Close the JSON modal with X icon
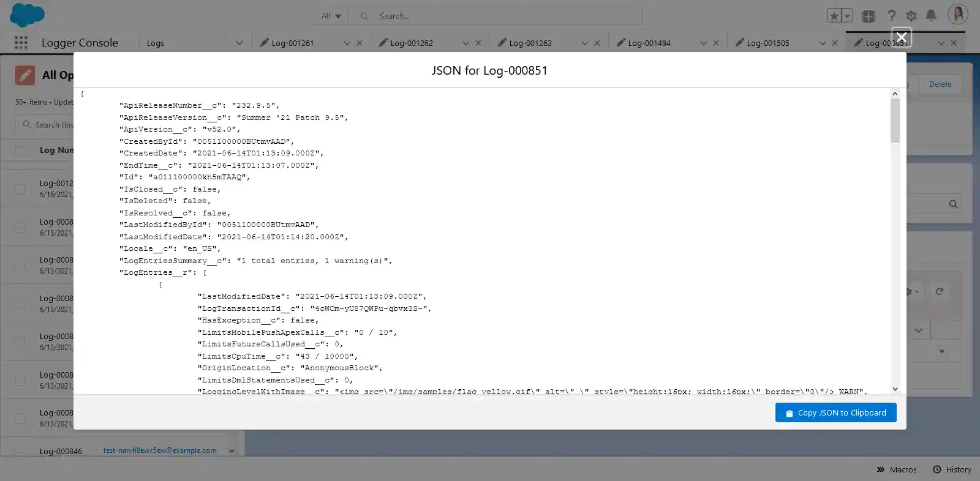Viewport: 980px width, 481px height. 901,37
